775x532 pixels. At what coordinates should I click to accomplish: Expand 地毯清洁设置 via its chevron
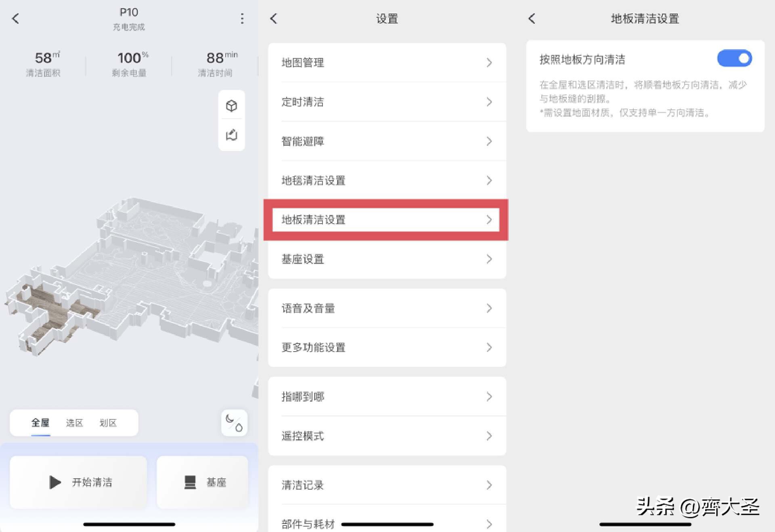pos(489,180)
